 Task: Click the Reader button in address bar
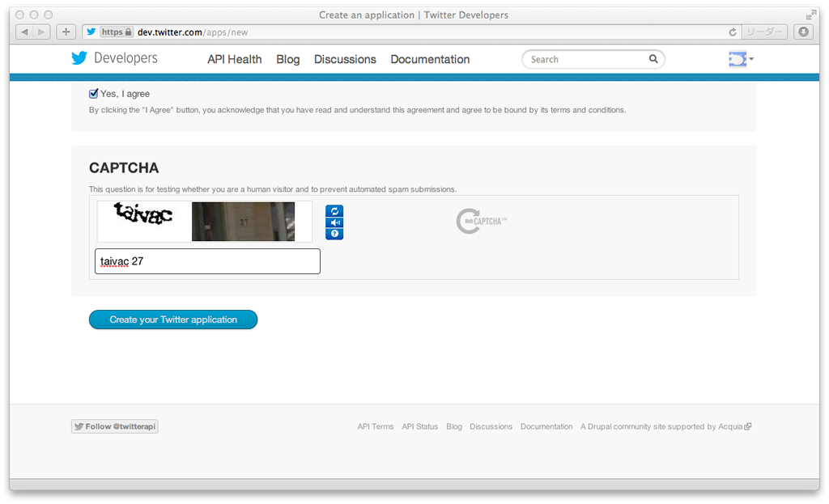[764, 32]
